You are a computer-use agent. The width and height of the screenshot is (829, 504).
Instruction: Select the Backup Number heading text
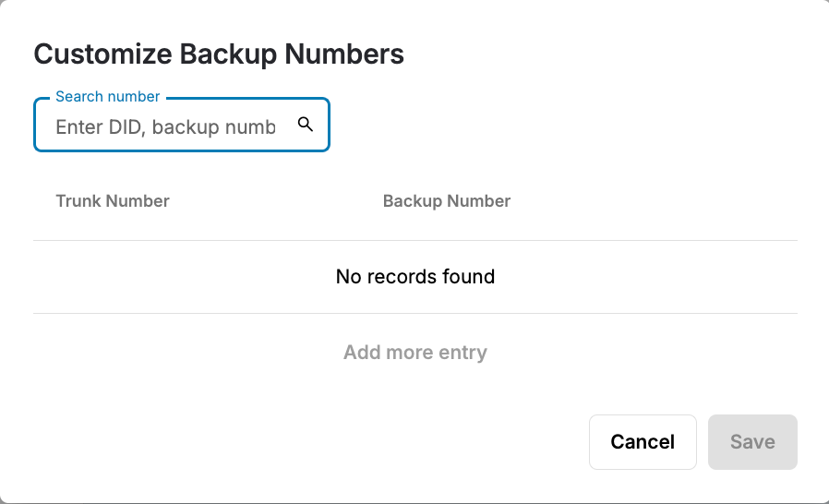coord(447,201)
